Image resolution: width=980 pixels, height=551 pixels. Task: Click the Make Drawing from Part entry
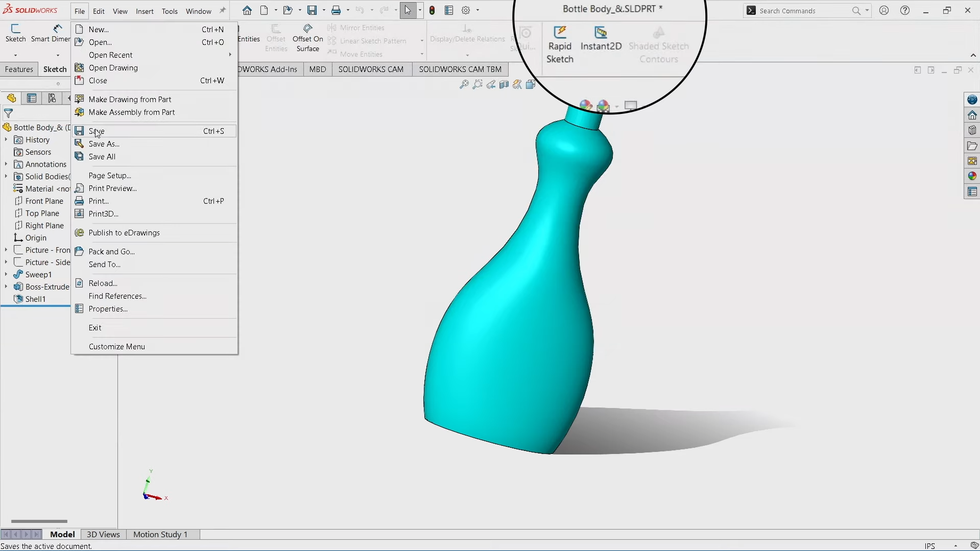pos(130,99)
